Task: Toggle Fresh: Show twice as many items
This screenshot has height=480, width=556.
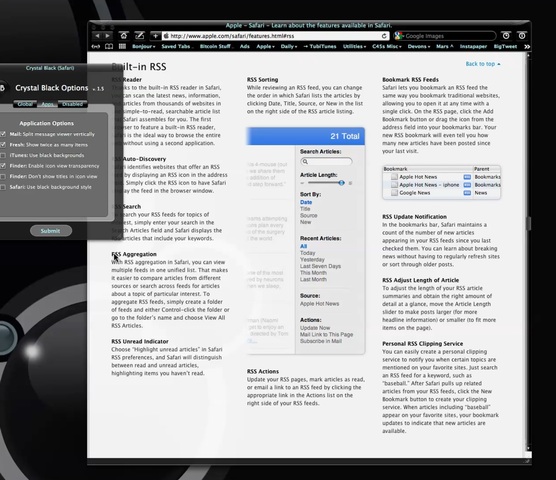Action: click(3, 145)
